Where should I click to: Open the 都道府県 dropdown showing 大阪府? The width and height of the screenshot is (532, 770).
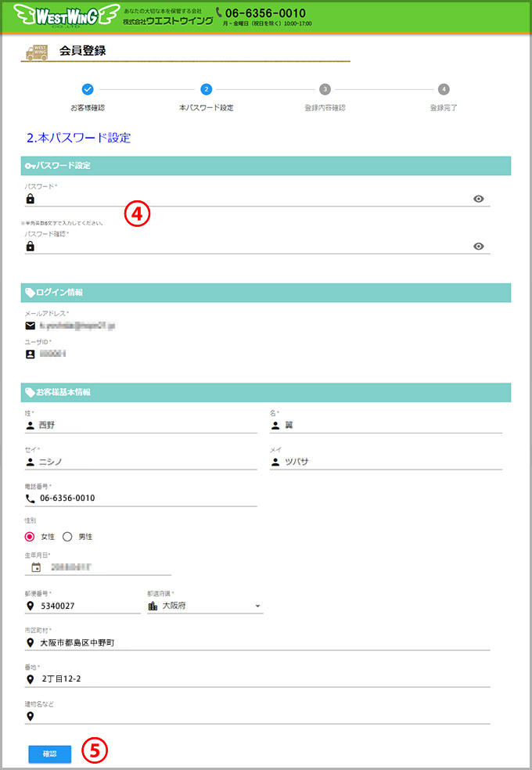coord(205,606)
